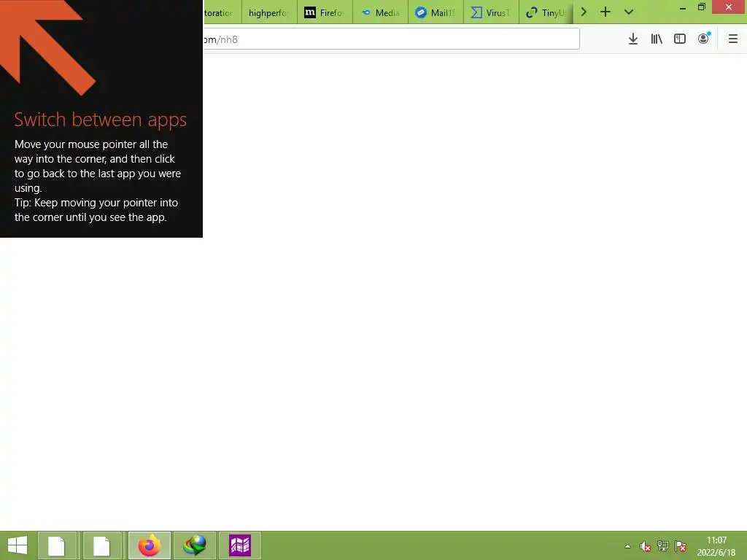Open Firefox hamburger application menu
The width and height of the screenshot is (747, 560).
coord(732,39)
